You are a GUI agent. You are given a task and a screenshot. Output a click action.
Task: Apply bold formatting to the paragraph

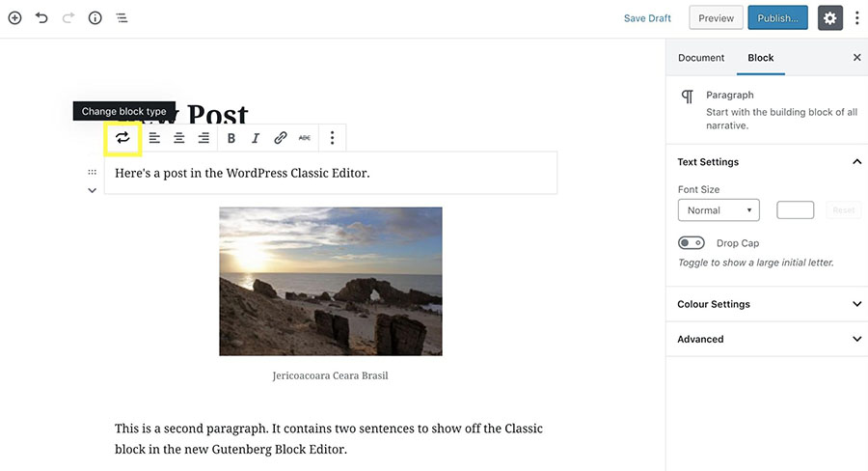point(231,138)
